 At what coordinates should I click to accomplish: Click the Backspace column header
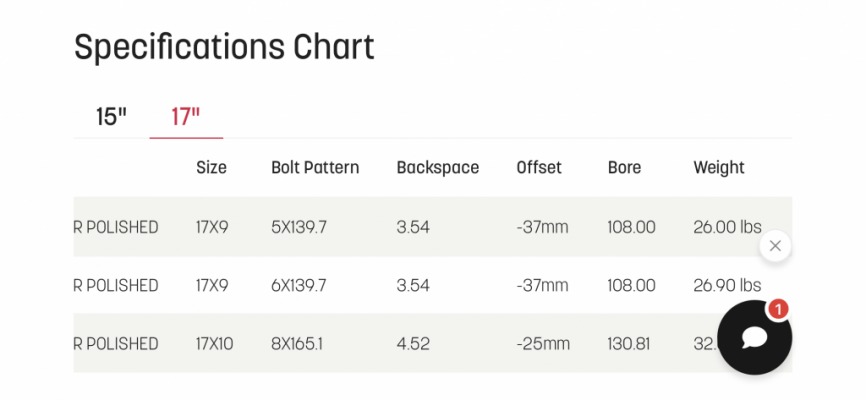pos(438,167)
